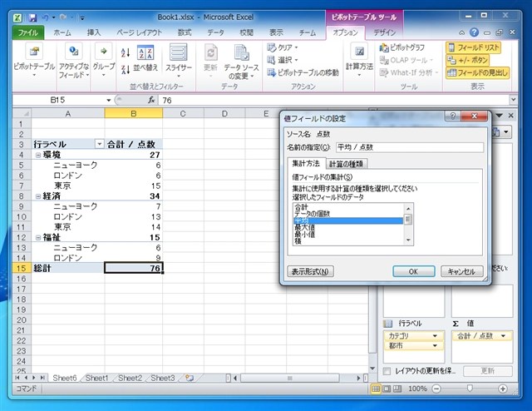The width and height of the screenshot is (532, 411).
Task: Check レイアウトの更新を保留 checkbox
Action: tap(387, 371)
